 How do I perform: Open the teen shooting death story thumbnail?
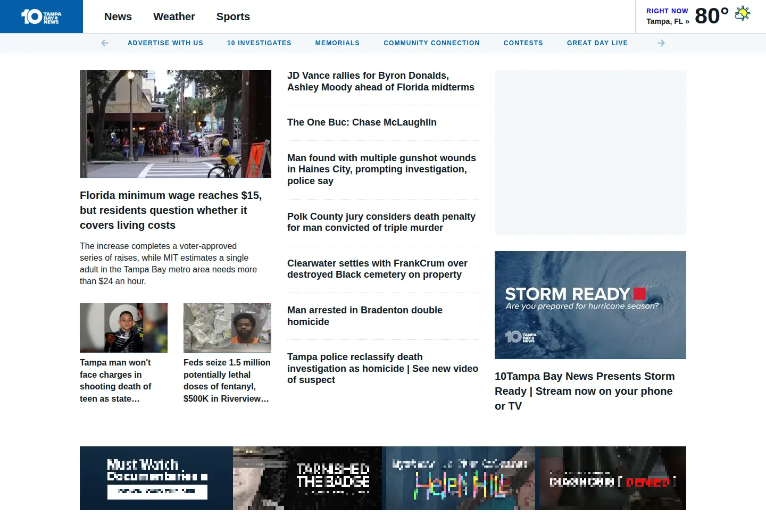click(123, 328)
